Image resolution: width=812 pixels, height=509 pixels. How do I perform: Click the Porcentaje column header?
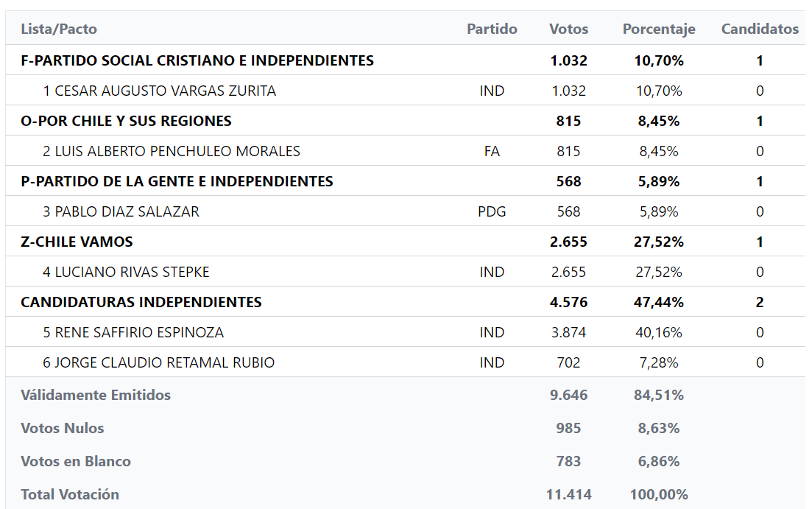coord(659,29)
